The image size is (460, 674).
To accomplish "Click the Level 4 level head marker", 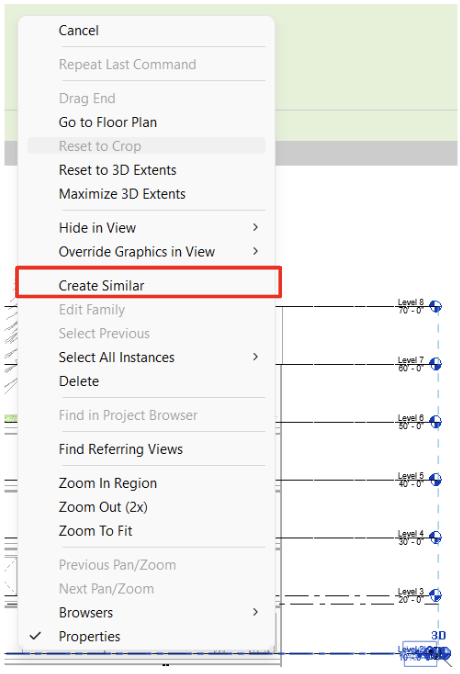I will [435, 537].
